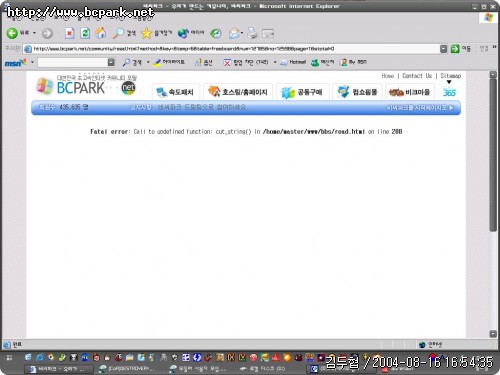Open the History clock icon

(x=216, y=33)
